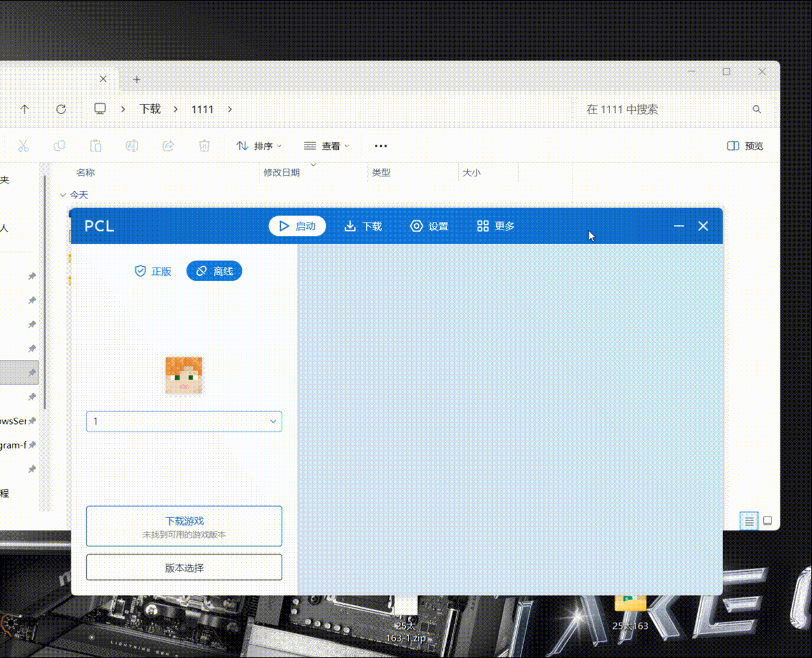Select the 离线 offline login option

tap(214, 271)
